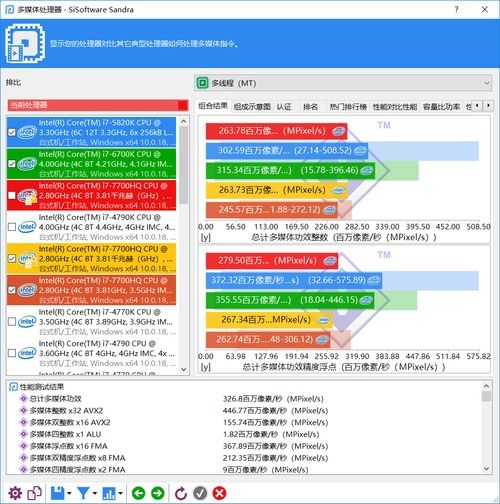Uncheck the i7-5820K processor checkbox
500x504 pixels.
coord(12,132)
